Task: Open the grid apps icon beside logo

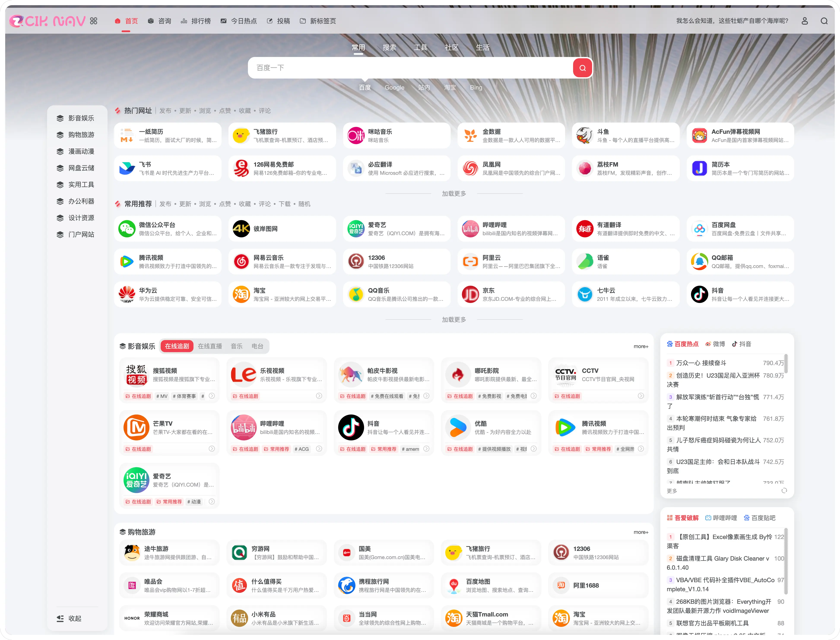Action: (94, 21)
